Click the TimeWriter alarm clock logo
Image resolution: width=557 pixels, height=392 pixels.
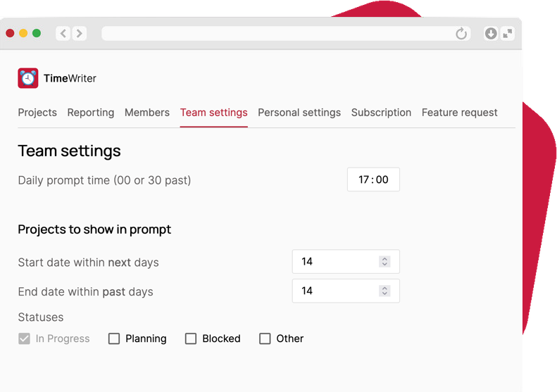pyautogui.click(x=28, y=78)
